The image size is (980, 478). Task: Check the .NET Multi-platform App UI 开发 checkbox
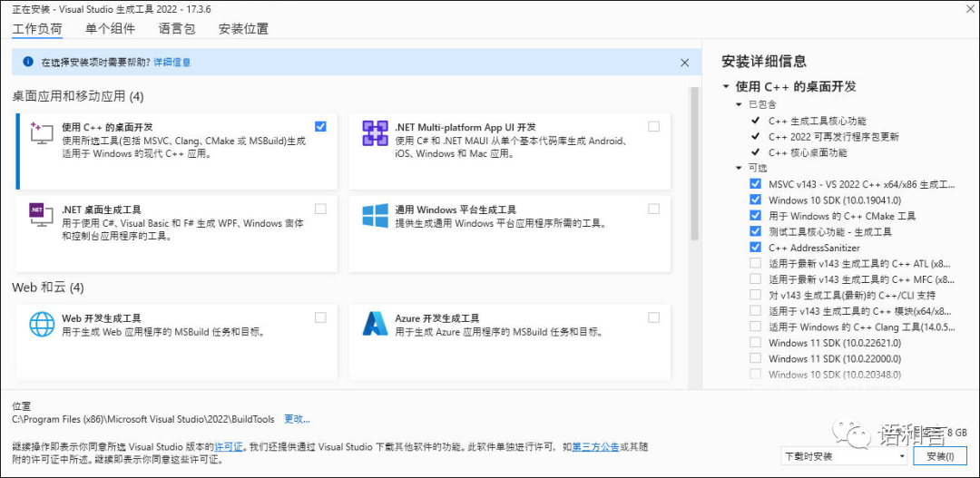653,126
